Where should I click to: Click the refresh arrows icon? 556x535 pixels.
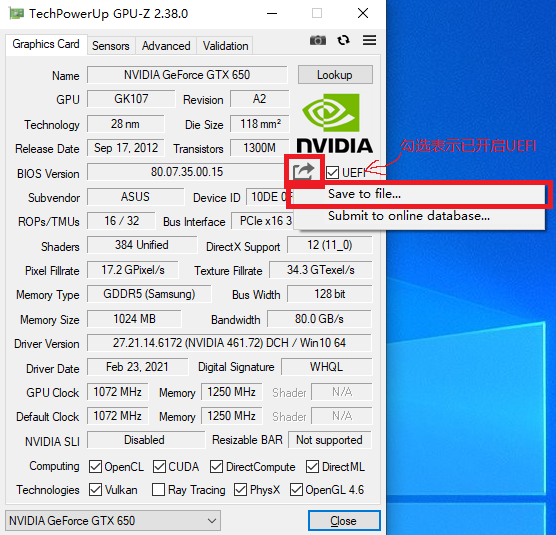coord(343,40)
